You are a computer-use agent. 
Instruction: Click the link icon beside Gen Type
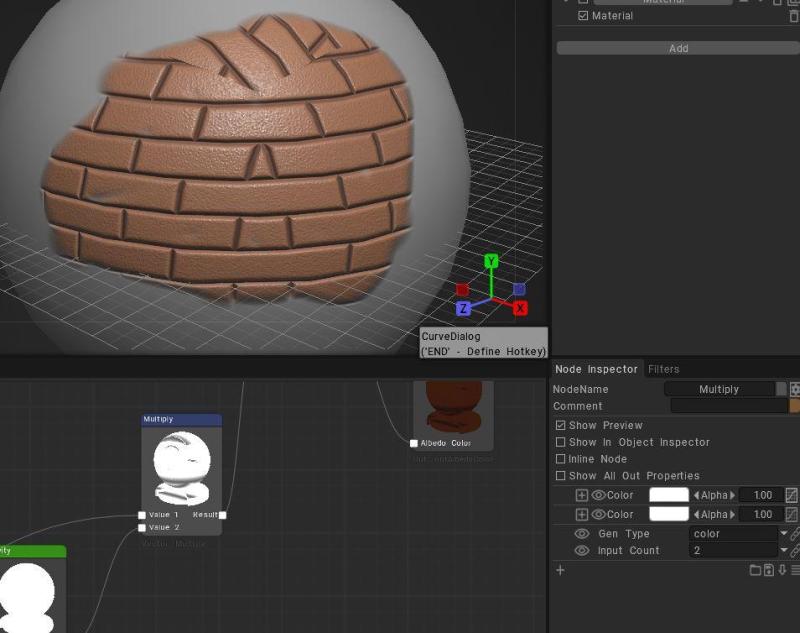pyautogui.click(x=795, y=534)
